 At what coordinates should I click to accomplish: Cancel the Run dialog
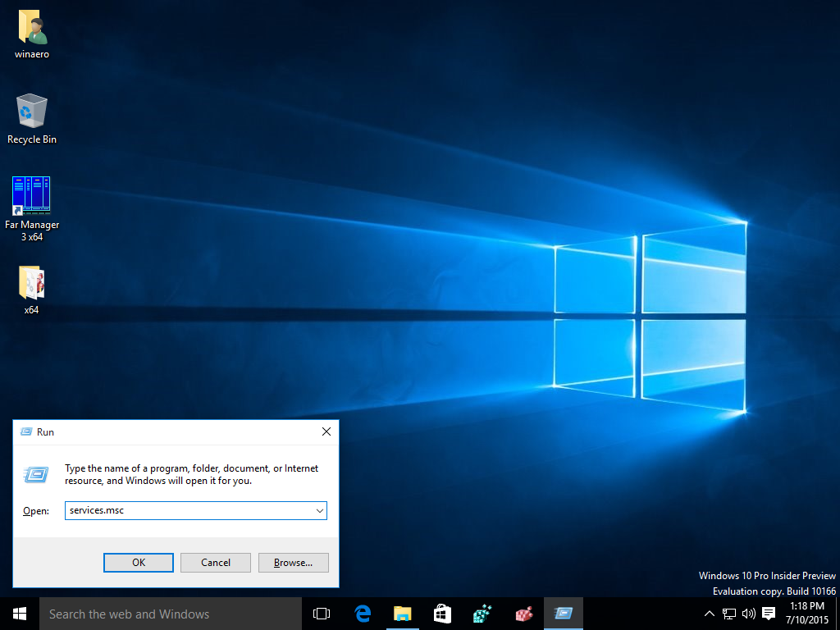click(215, 562)
